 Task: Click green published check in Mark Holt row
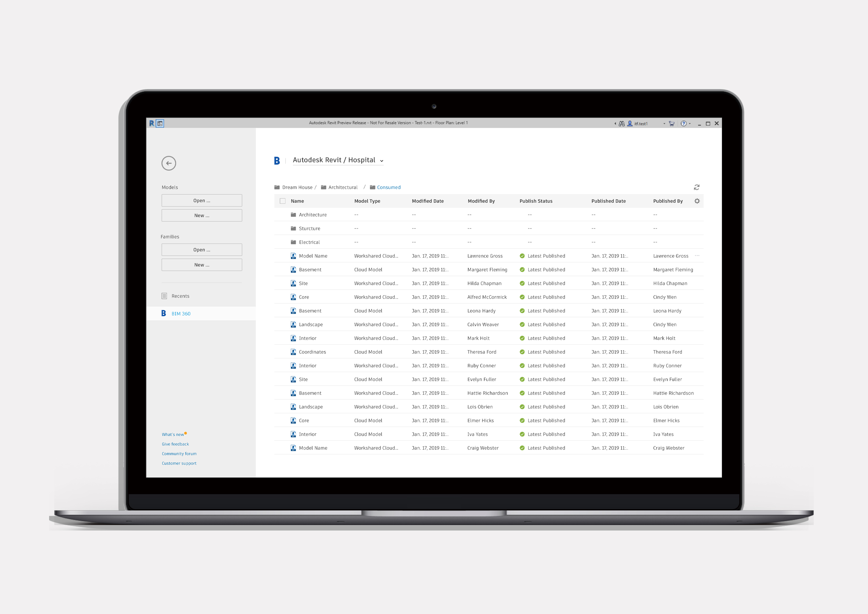click(x=522, y=338)
